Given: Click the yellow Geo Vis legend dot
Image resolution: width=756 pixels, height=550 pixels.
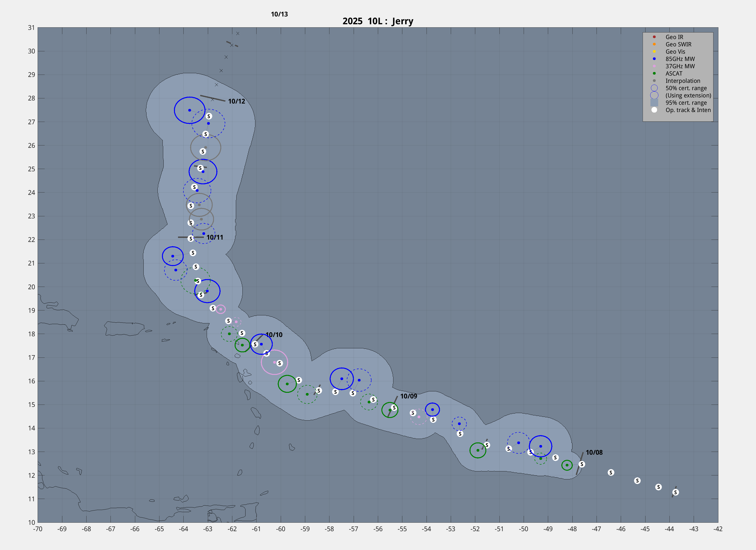Looking at the screenshot, I should 654,51.
